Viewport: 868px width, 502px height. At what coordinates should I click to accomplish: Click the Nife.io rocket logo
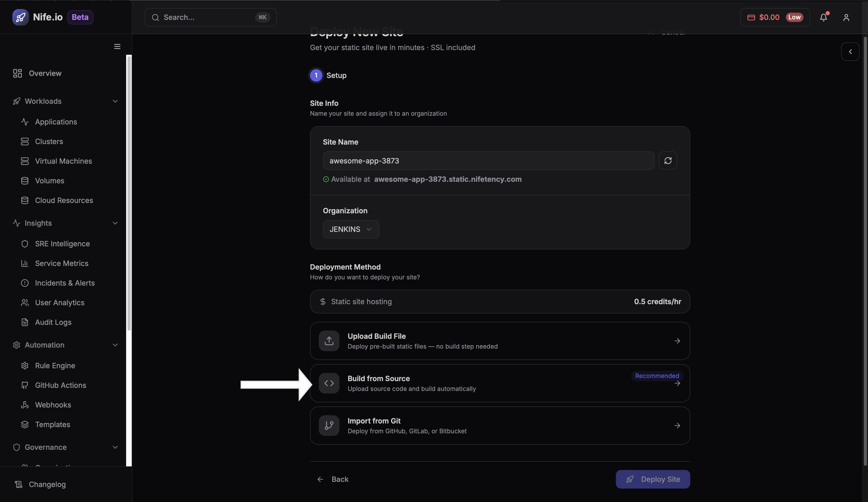click(21, 17)
